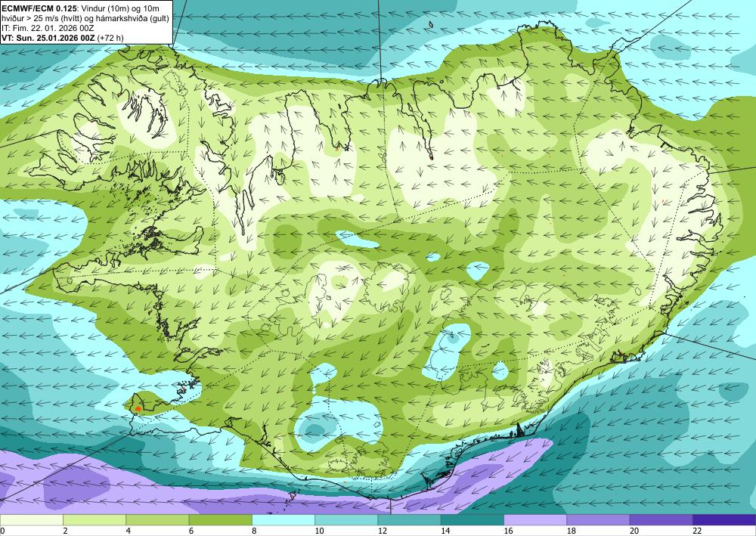756x536 pixels.
Task: Click the "VT: Sun. 25.01.2026 00Z" valid time
Action: 48,38
